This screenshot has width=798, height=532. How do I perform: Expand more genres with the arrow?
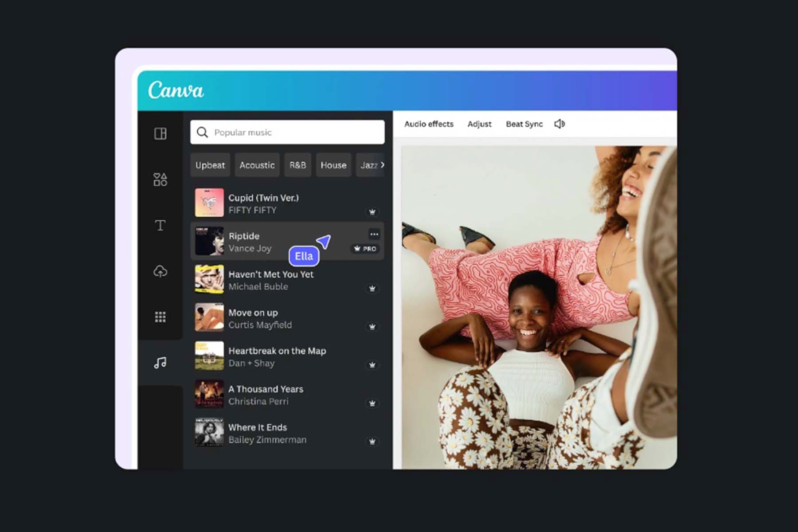[x=383, y=164]
